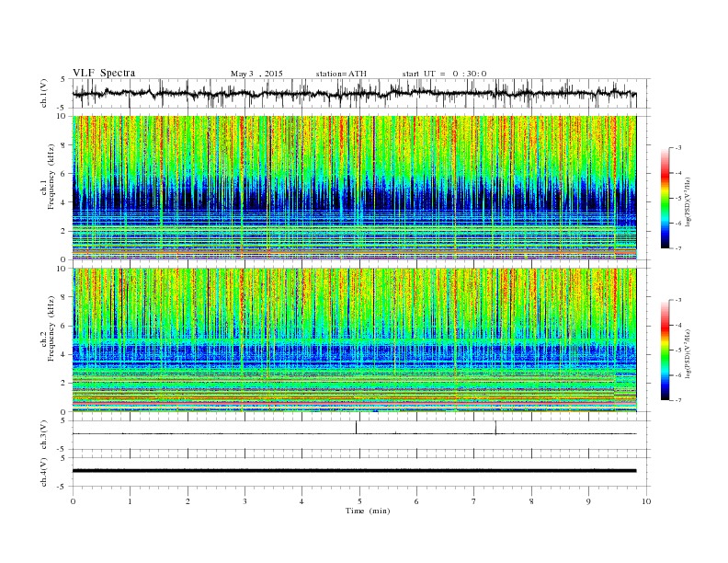
Task: Select the ch.2 colorbar "log(PSD)(V²/Hz)" label
Action: (688, 353)
